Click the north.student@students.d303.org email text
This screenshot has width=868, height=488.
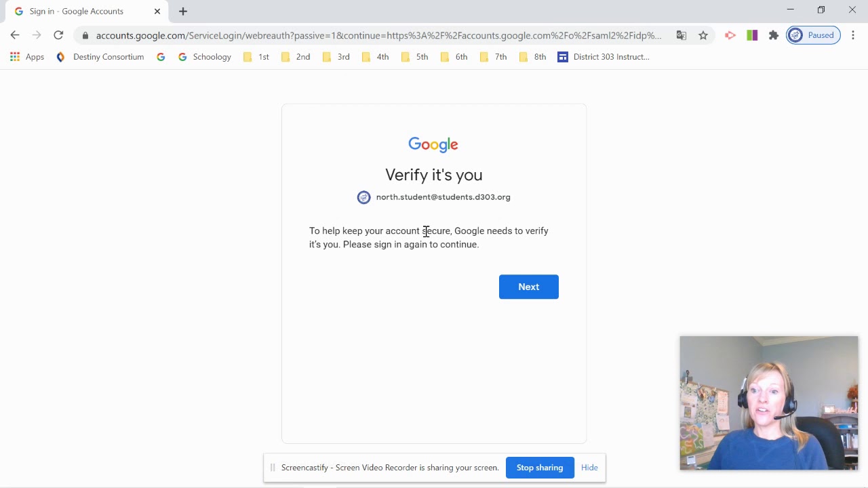443,197
